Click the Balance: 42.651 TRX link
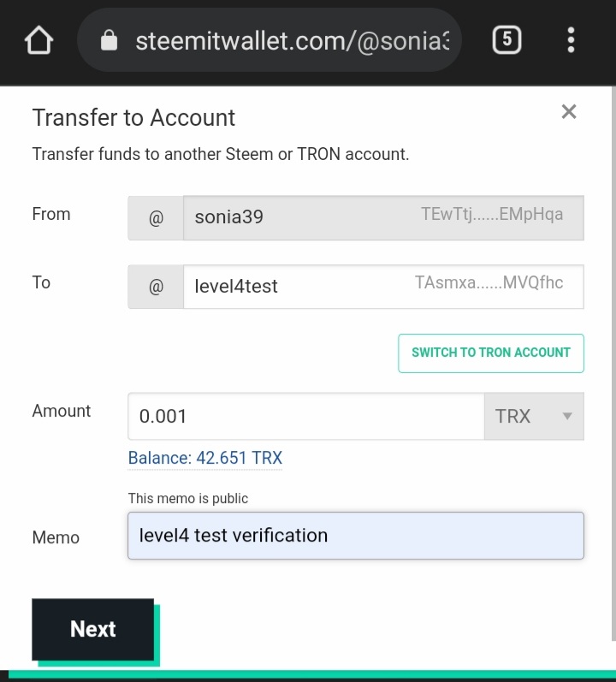The width and height of the screenshot is (616, 682). pos(205,458)
